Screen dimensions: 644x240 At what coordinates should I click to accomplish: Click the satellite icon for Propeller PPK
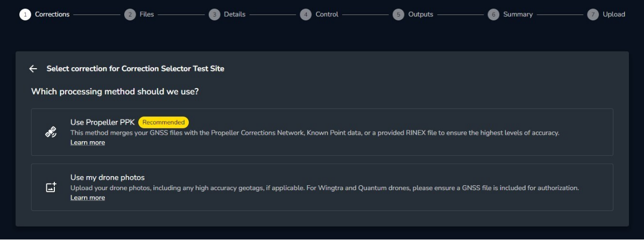coord(51,132)
